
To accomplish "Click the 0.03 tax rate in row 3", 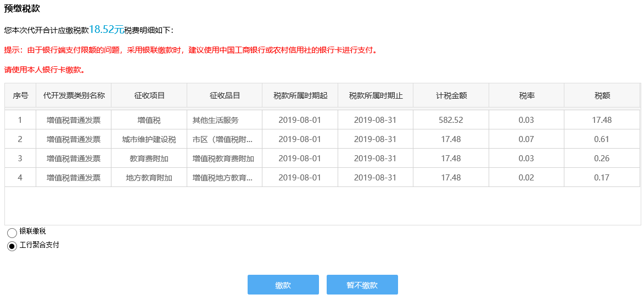I will coord(527,159).
